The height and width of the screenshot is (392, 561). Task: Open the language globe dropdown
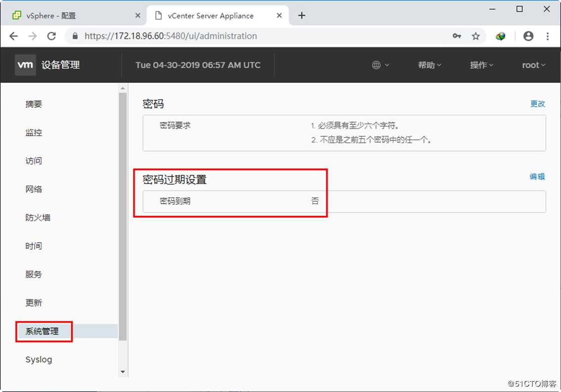coord(380,65)
